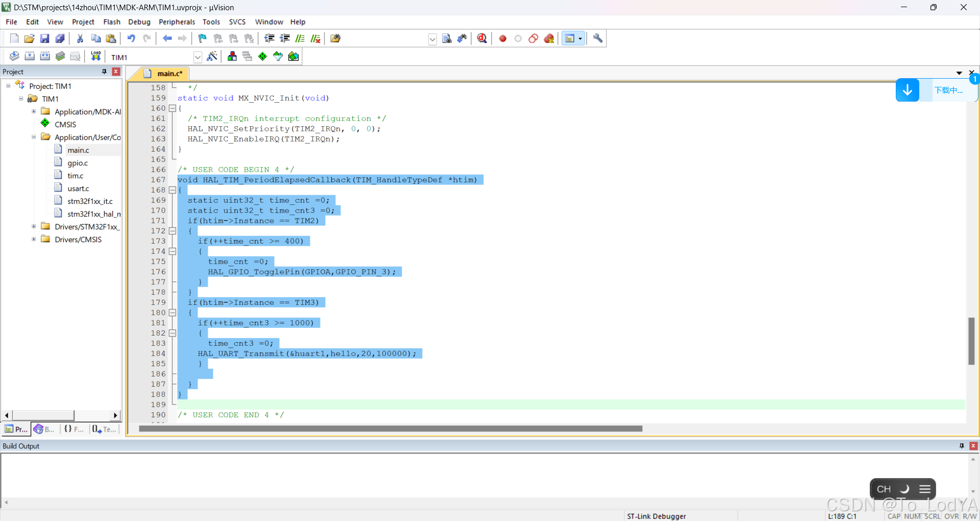Open gpio.c in the project tree
Image resolution: width=980 pixels, height=521 pixels.
(78, 163)
